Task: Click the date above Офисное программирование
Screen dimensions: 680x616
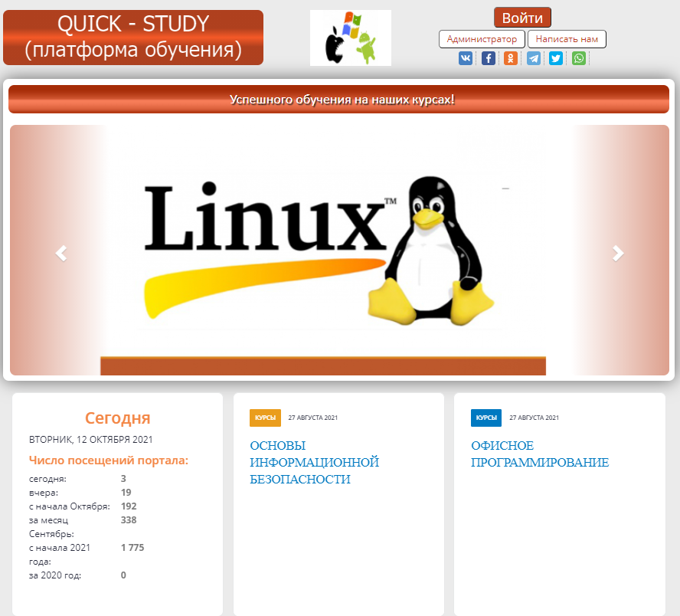Action: click(x=534, y=418)
